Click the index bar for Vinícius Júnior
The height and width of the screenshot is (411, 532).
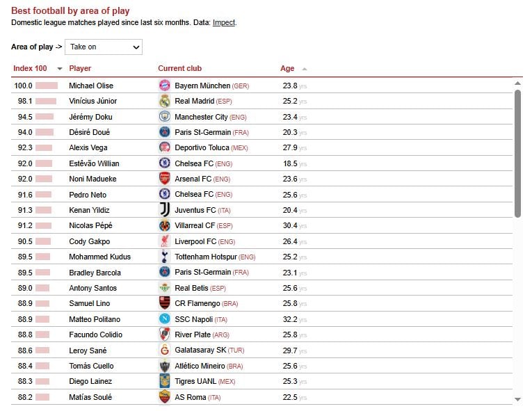coord(47,101)
